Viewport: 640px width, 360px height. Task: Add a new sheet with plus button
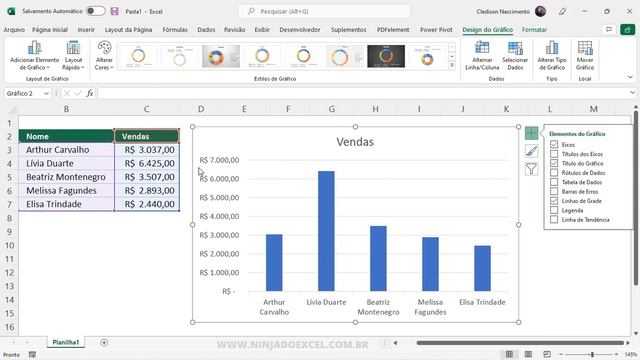[x=104, y=342]
